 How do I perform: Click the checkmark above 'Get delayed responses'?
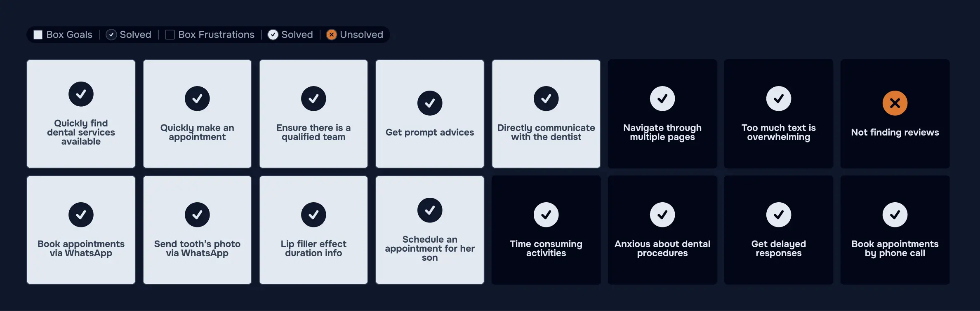point(779,215)
